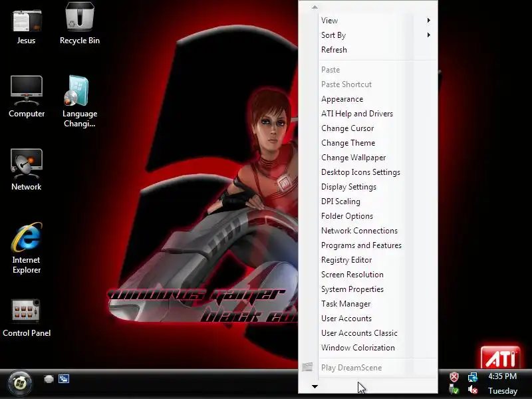Click the ATI logo gadget
Image resolution: width=532 pixels, height=399 pixels.
click(x=501, y=358)
